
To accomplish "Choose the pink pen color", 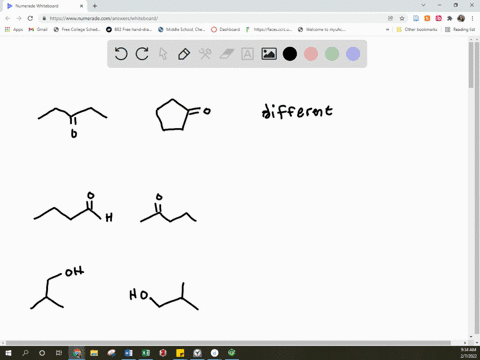I will tap(311, 54).
